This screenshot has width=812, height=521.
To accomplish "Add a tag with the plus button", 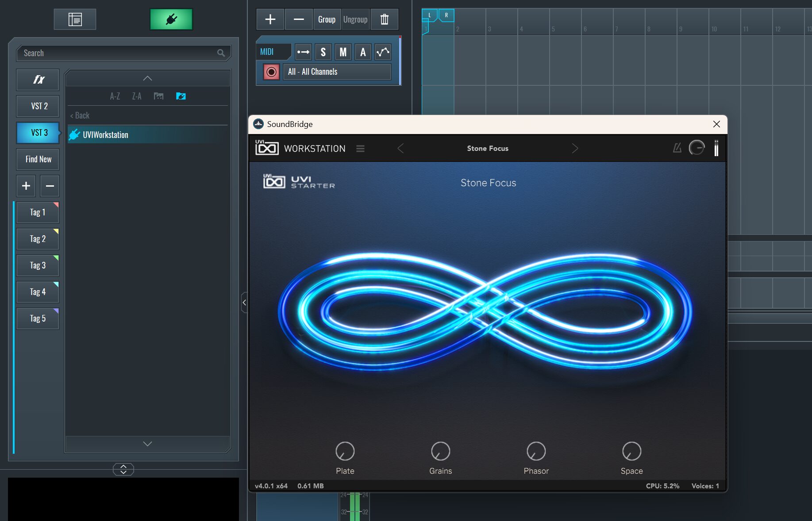I will point(26,186).
